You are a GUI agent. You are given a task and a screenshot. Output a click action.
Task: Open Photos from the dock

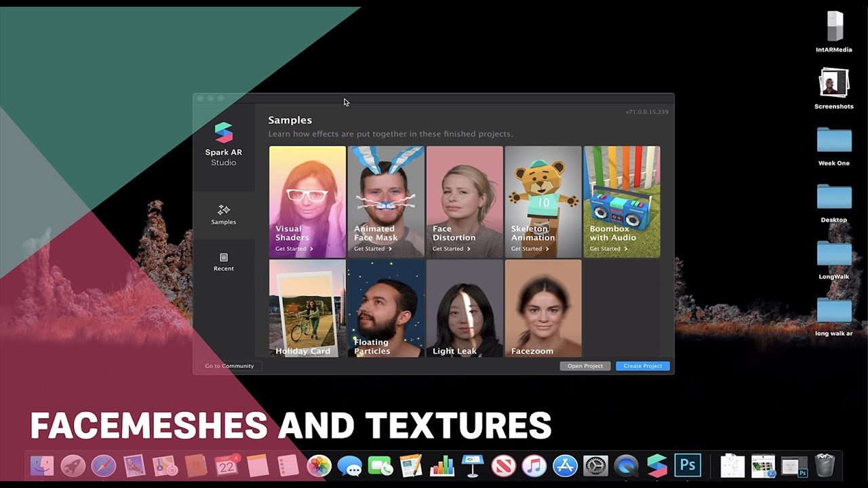(319, 466)
